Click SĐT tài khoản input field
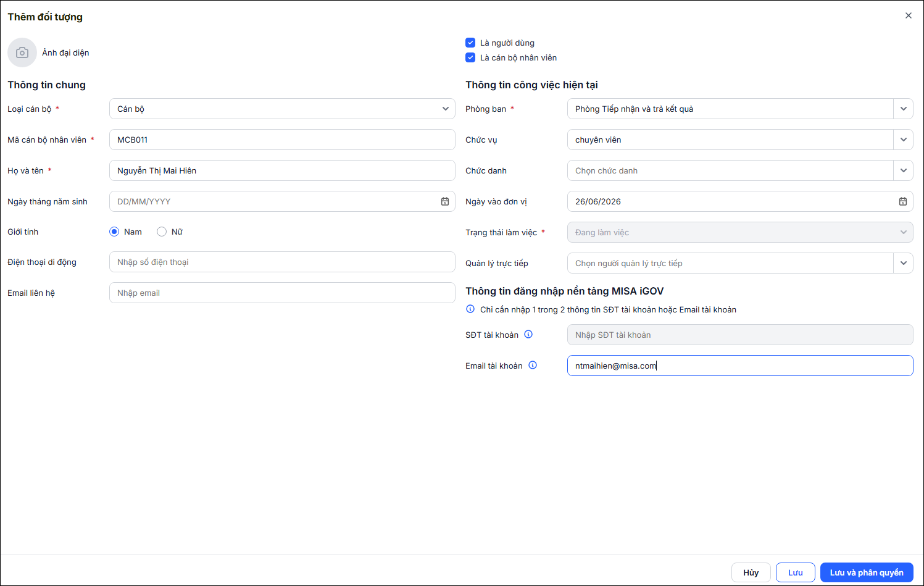Screen dimensions: 924x586 740,335
